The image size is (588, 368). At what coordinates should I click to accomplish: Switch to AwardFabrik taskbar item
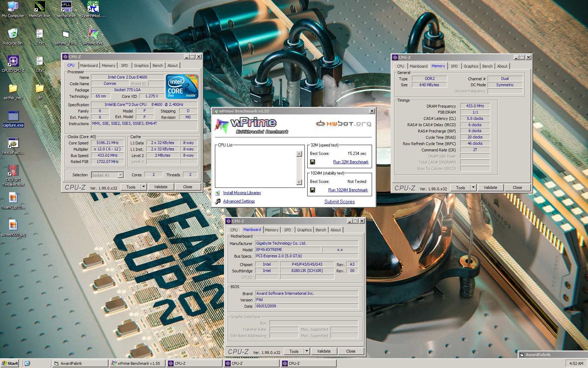[80, 363]
